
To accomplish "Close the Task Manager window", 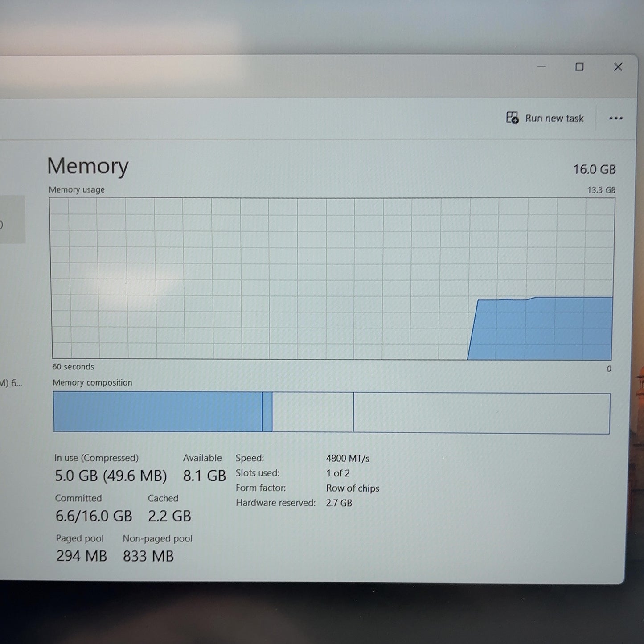I will pos(618,67).
